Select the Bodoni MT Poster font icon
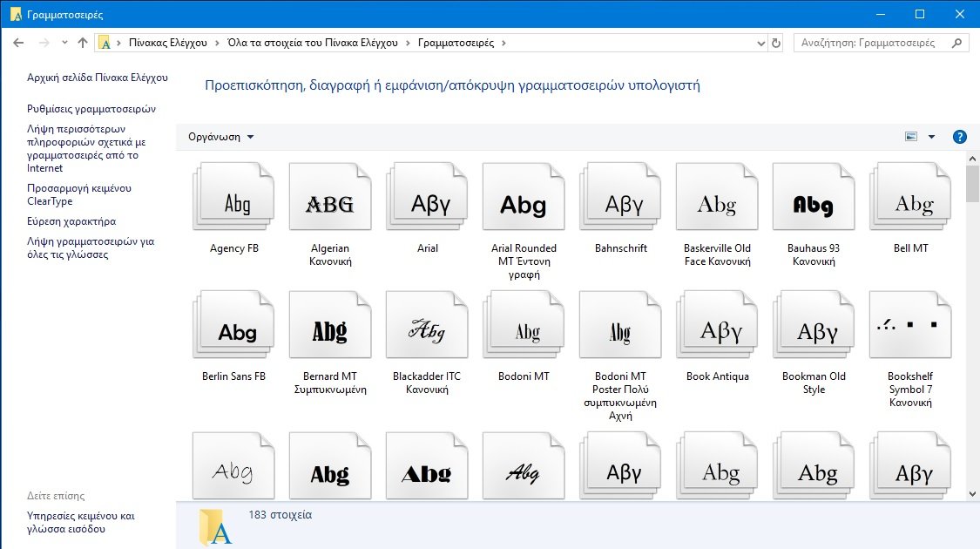The height and width of the screenshot is (549, 980). (x=620, y=324)
